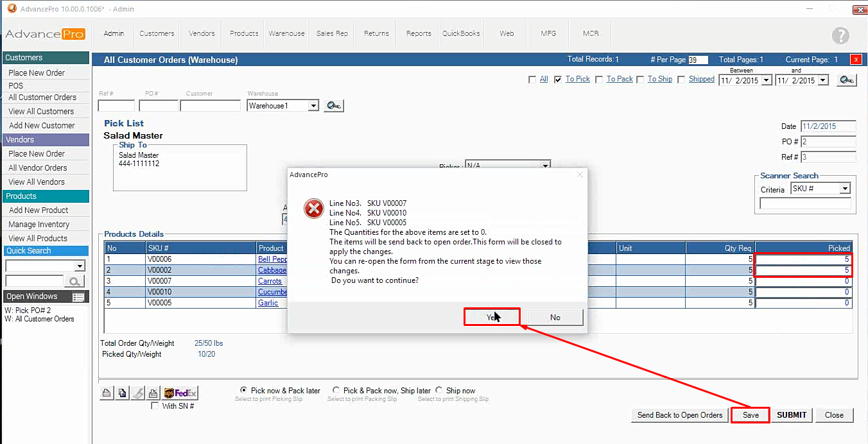Click the Open Windows list icon
The width and height of the screenshot is (868, 444).
coord(78,297)
